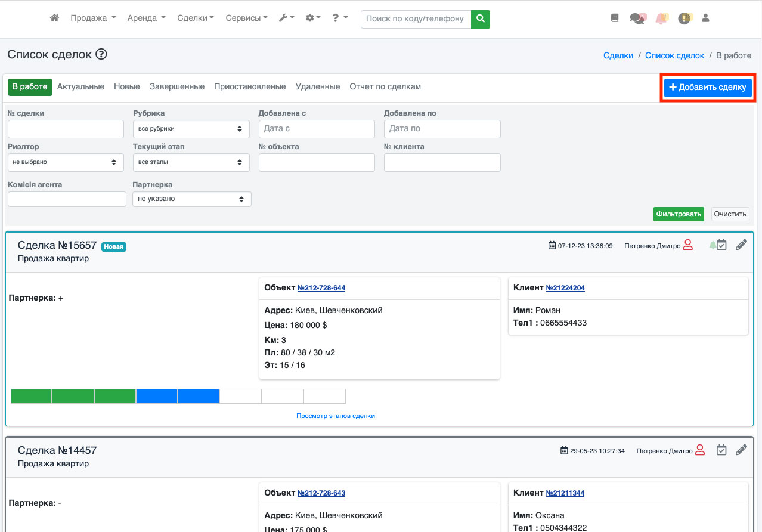Edit deal №15657 with pencil icon

click(x=741, y=245)
